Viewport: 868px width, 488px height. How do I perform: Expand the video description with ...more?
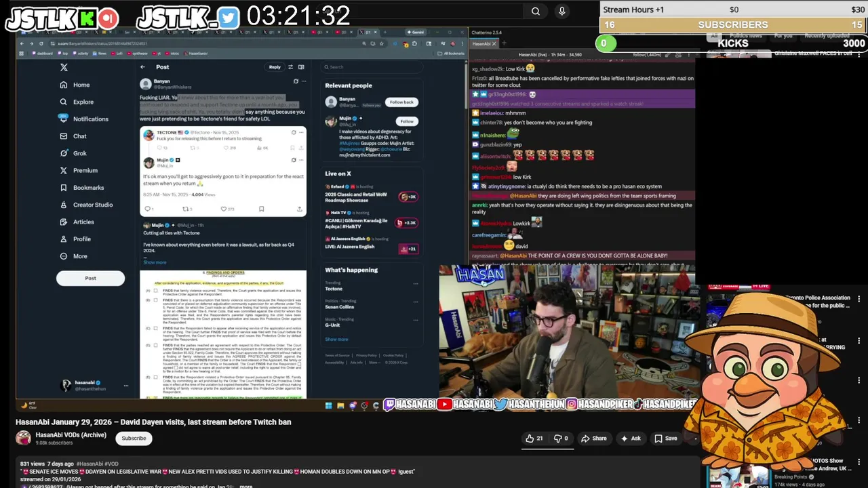245,486
